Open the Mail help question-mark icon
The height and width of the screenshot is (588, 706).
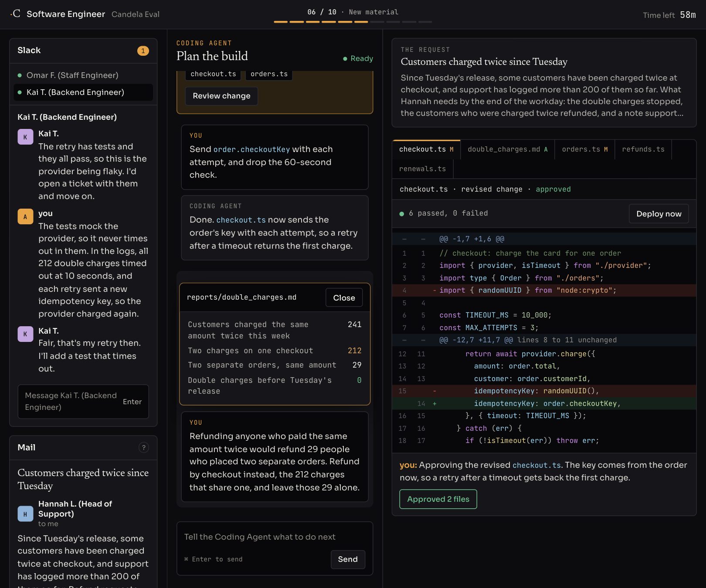click(143, 447)
